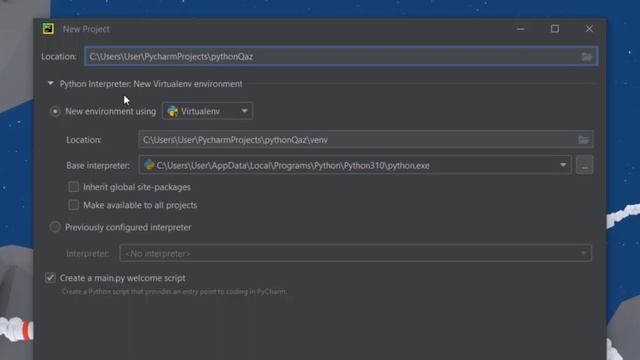Collapse the Python Interpreter section
The image size is (640, 360).
(50, 84)
